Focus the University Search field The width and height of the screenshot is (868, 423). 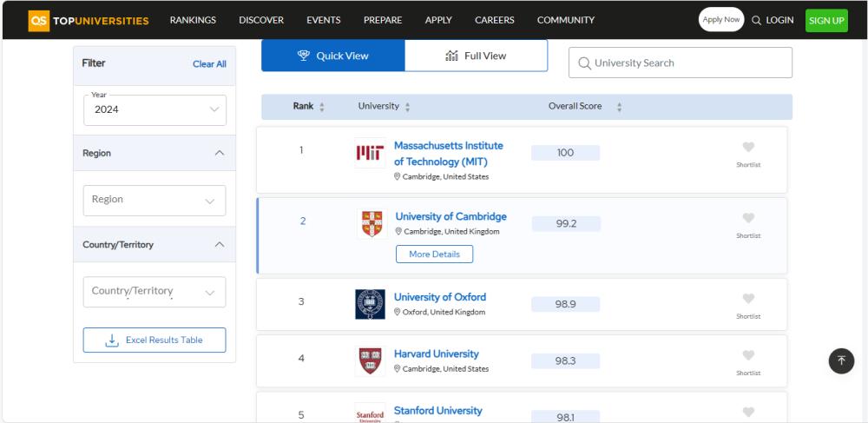click(x=681, y=63)
